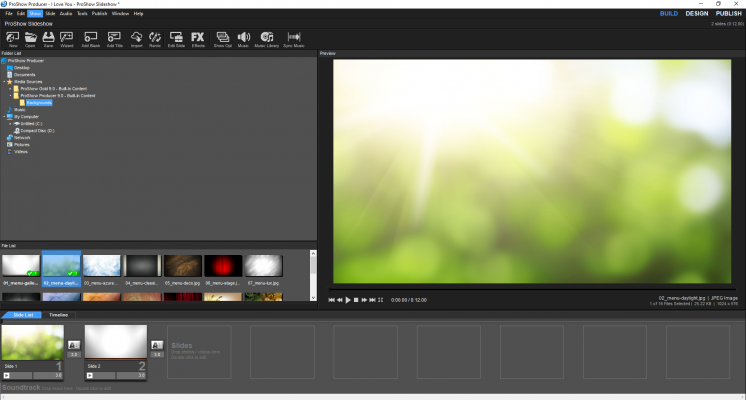Switch to the Timeline tab
This screenshot has height=400, width=746.
[59, 315]
